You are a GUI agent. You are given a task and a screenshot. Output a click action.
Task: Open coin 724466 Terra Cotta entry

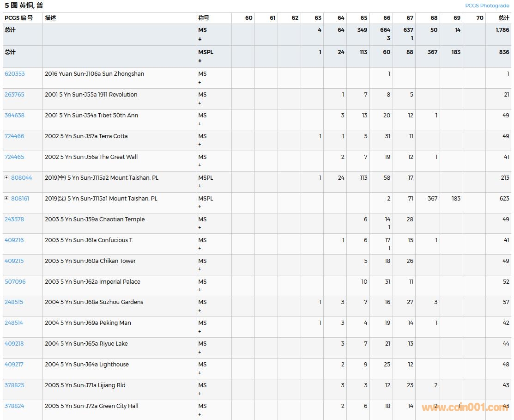coord(14,136)
